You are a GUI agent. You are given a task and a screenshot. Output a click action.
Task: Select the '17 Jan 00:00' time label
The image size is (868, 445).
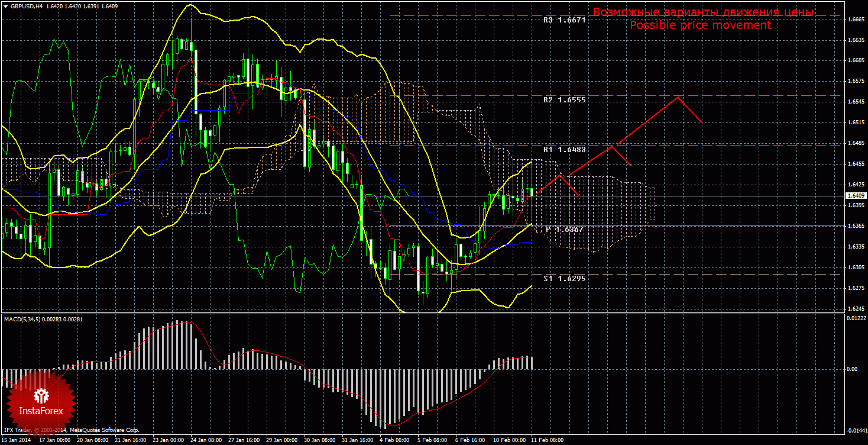coord(54,440)
